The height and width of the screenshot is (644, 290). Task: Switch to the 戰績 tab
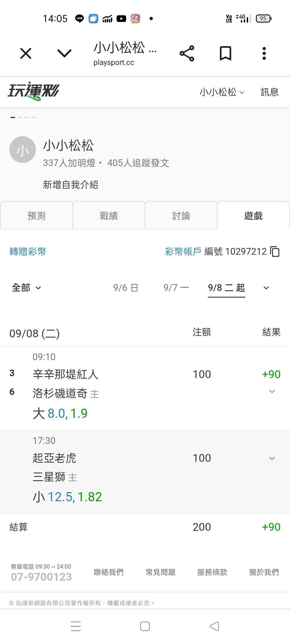click(x=109, y=215)
